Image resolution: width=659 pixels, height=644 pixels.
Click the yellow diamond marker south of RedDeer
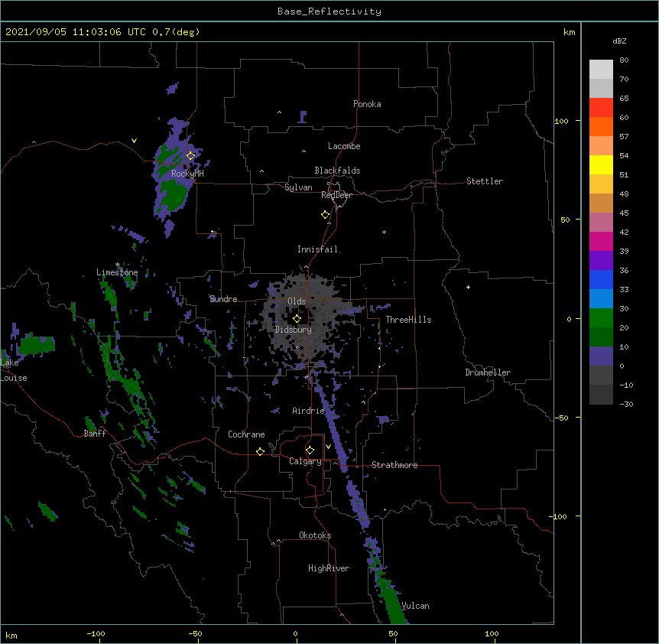coord(325,215)
